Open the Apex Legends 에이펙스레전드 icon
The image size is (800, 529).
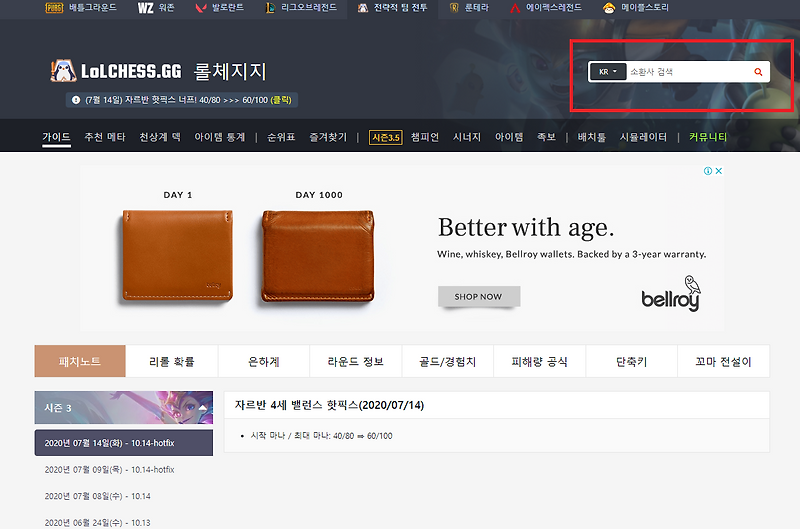click(515, 8)
